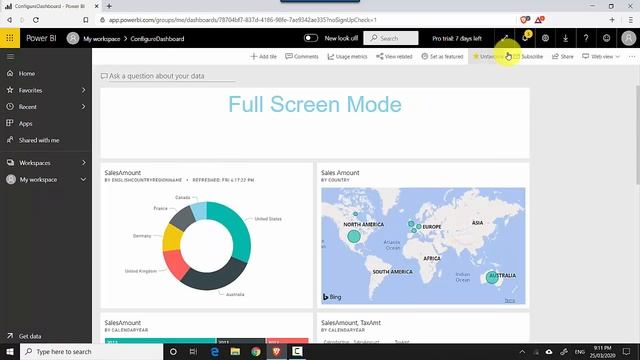Click the browser address bar URL
The height and width of the screenshot is (360, 640).
(242, 20)
